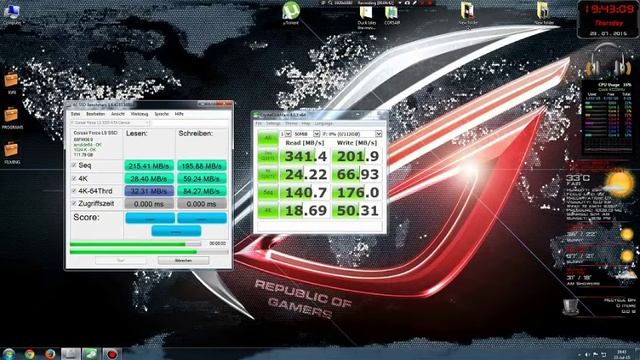Switch to the red recorder taskbar item
640x360 pixels.
tap(111, 353)
